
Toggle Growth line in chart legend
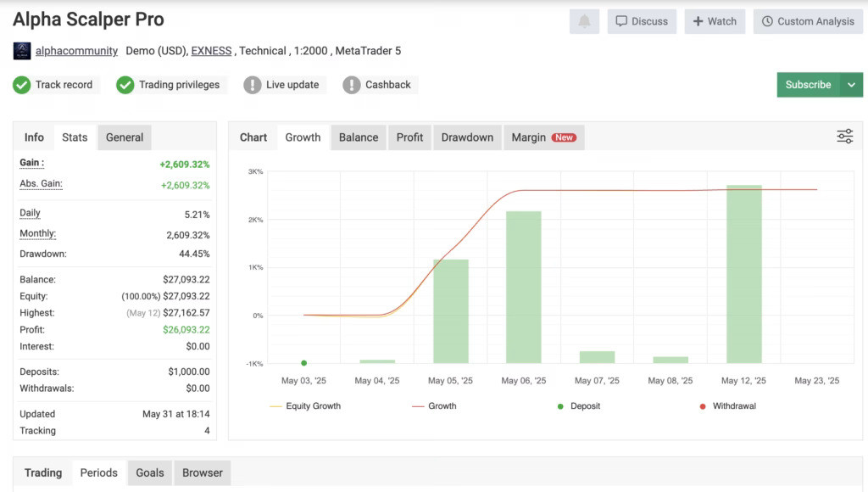click(x=434, y=406)
